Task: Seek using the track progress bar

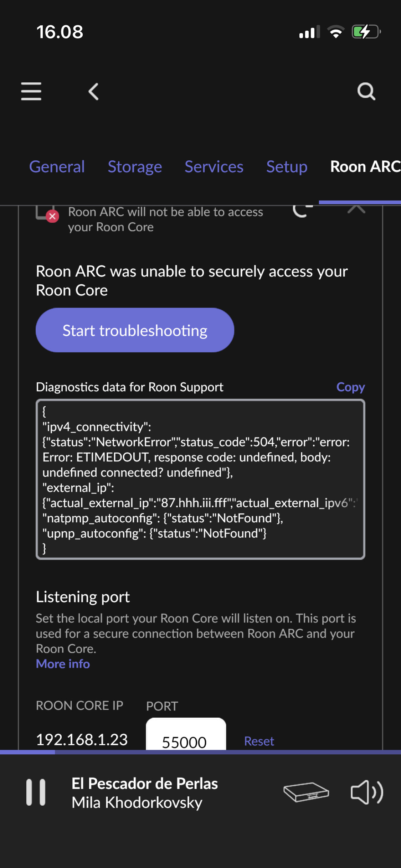Action: (200, 752)
